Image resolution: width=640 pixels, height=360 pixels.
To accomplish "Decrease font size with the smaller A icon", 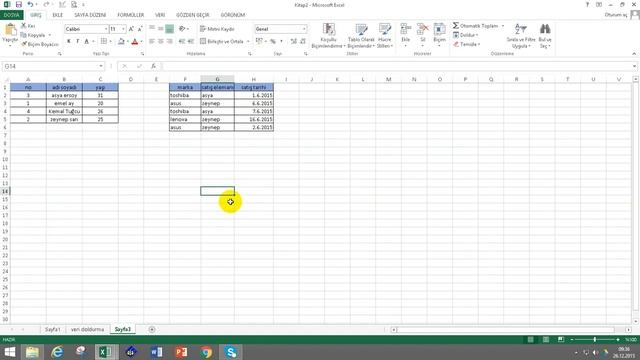I will (x=140, y=29).
